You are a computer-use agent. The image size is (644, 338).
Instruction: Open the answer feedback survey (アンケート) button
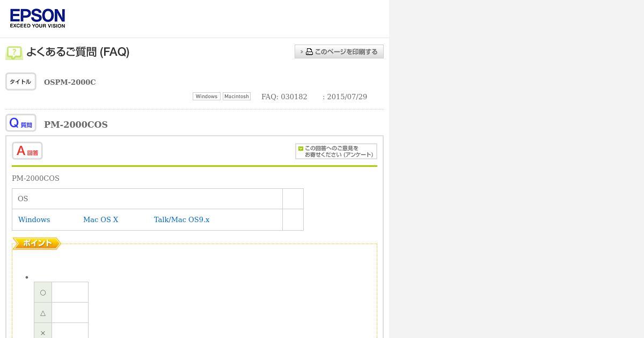[336, 151]
